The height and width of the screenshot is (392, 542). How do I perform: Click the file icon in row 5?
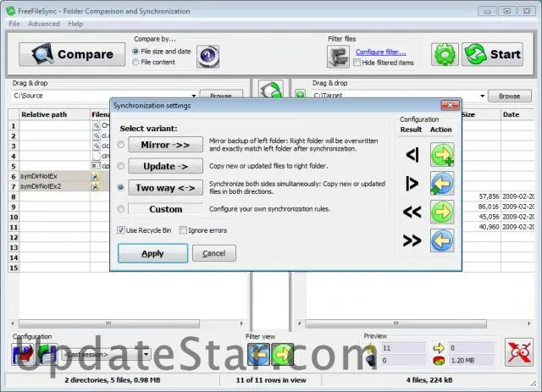click(96, 166)
